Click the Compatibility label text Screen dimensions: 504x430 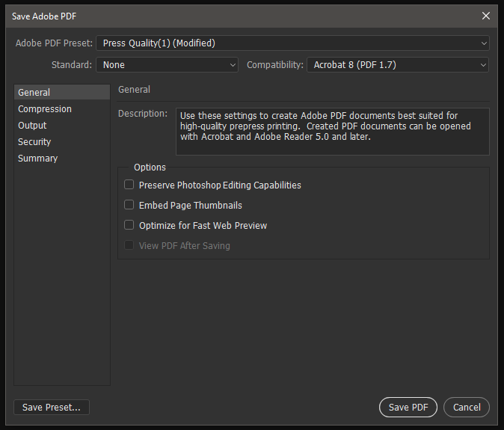tap(275, 65)
